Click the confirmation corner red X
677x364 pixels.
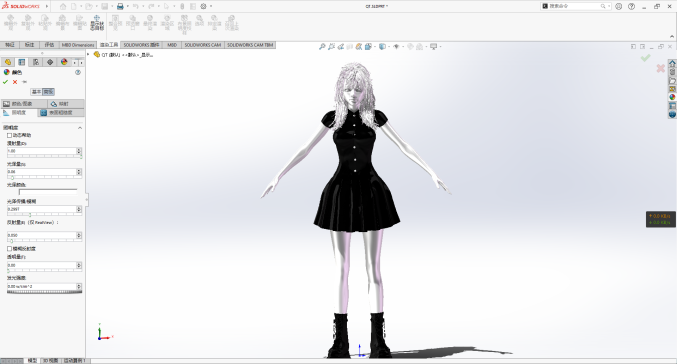661,68
